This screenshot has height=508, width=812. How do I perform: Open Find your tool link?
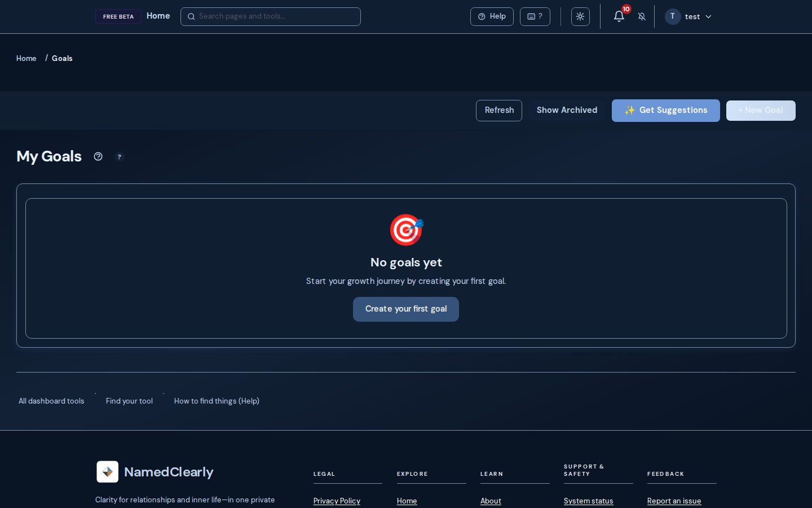pyautogui.click(x=129, y=401)
